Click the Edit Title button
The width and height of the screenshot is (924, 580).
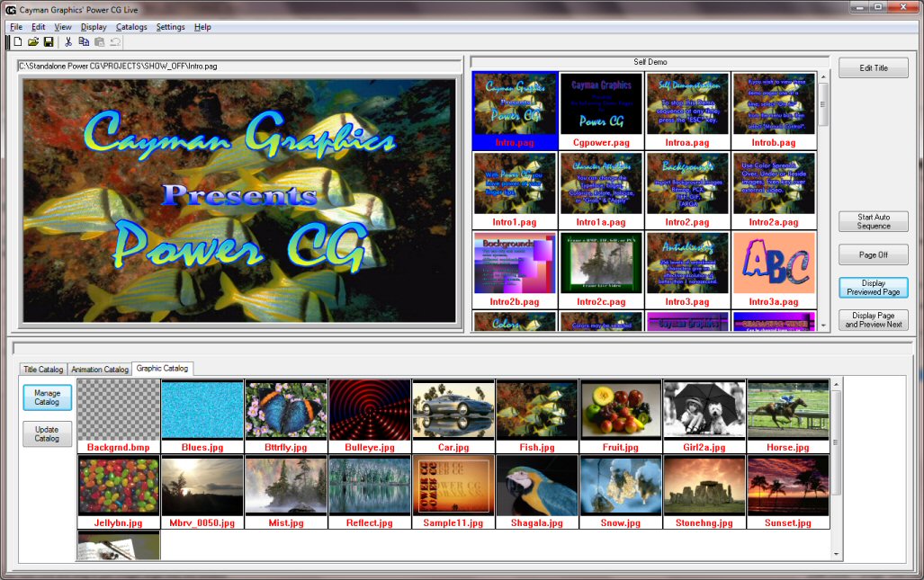tap(874, 67)
